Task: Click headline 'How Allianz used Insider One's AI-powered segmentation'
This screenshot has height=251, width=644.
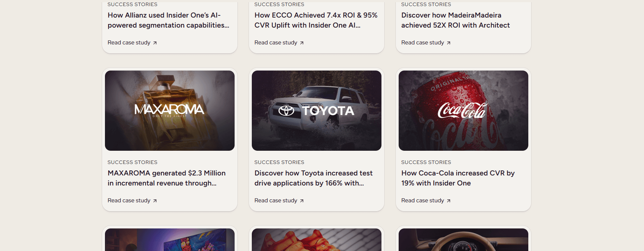Action: tap(168, 20)
